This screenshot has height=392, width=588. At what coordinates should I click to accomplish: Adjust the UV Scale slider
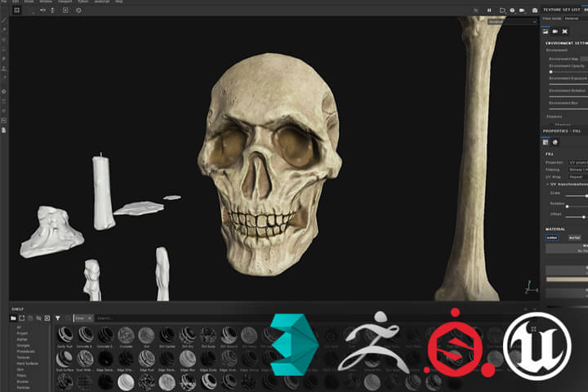[x=577, y=196]
